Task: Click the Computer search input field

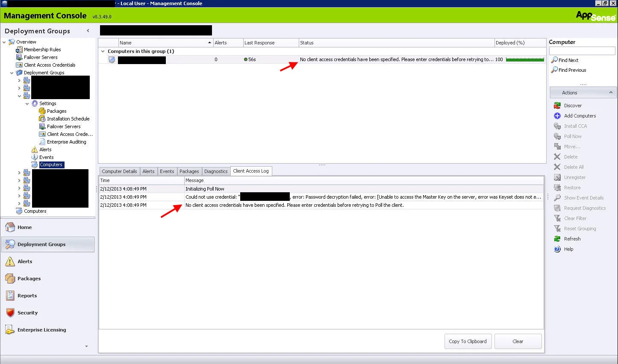Action: click(x=582, y=51)
